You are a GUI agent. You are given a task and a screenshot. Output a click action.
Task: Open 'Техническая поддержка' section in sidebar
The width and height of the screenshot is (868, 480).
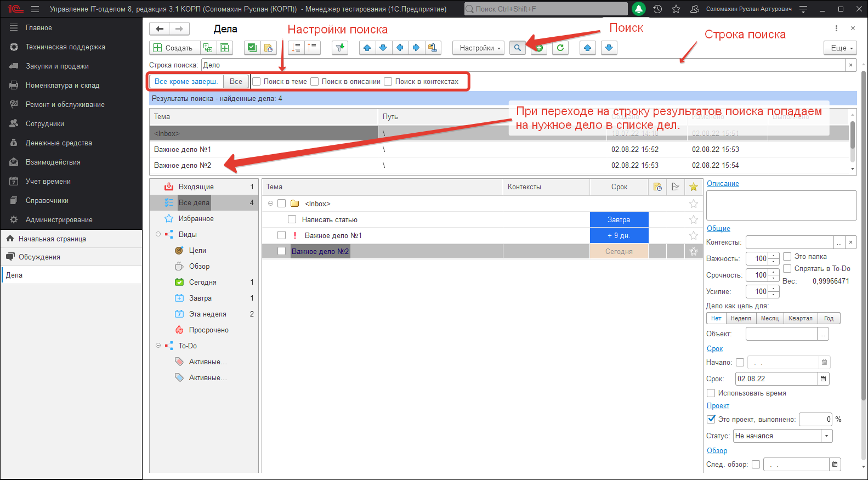pyautogui.click(x=65, y=47)
